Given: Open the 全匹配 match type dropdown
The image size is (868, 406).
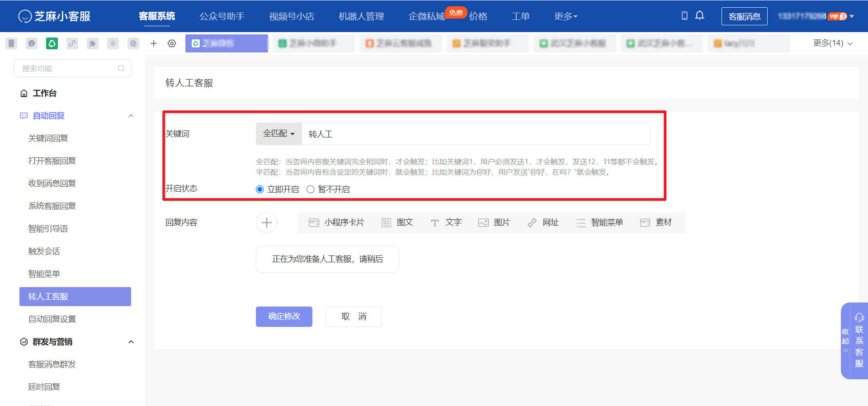Looking at the screenshot, I should (279, 134).
